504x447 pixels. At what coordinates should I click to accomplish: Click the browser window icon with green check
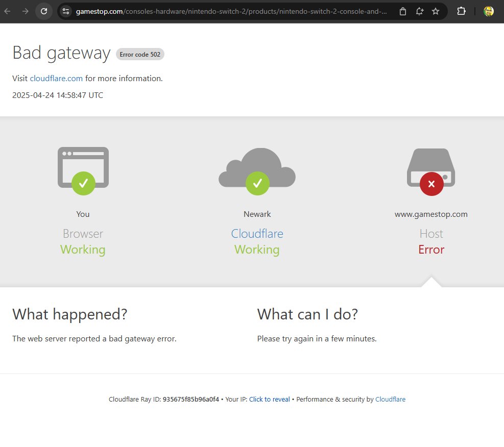[83, 171]
